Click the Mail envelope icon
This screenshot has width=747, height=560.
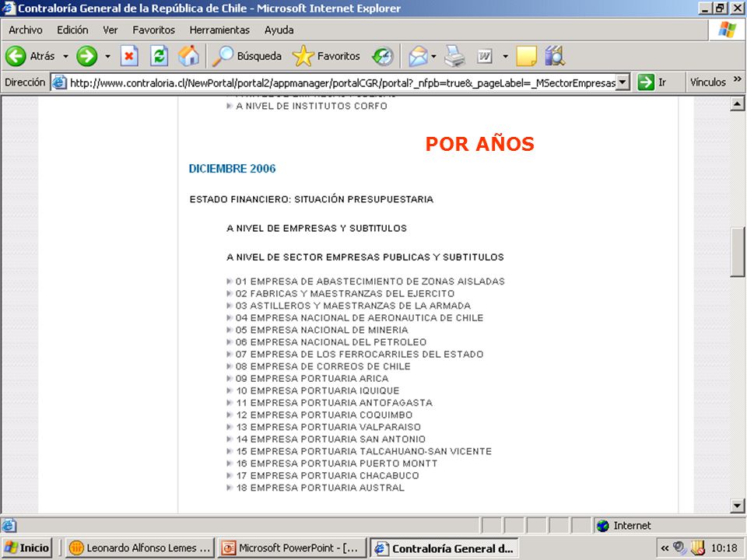[x=419, y=56]
